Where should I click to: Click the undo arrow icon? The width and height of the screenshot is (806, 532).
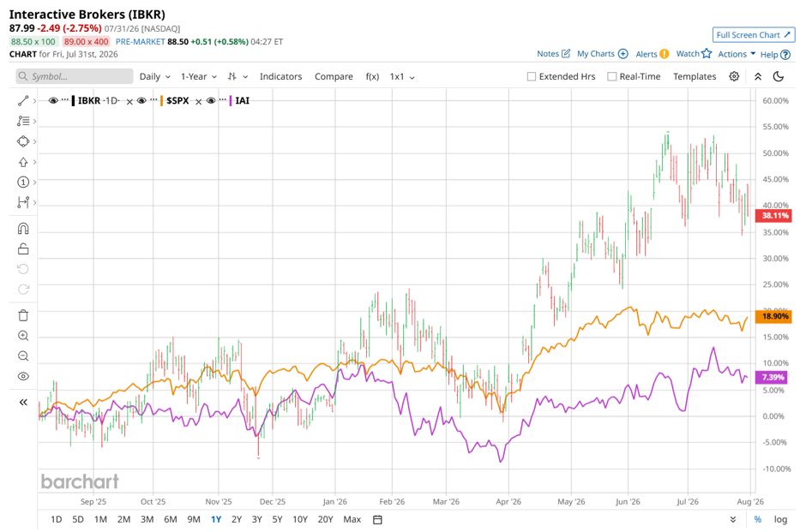[x=23, y=269]
